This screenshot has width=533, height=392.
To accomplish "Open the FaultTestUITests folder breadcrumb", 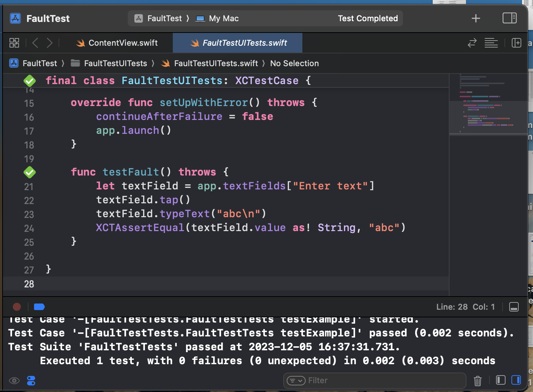I will pos(109,63).
